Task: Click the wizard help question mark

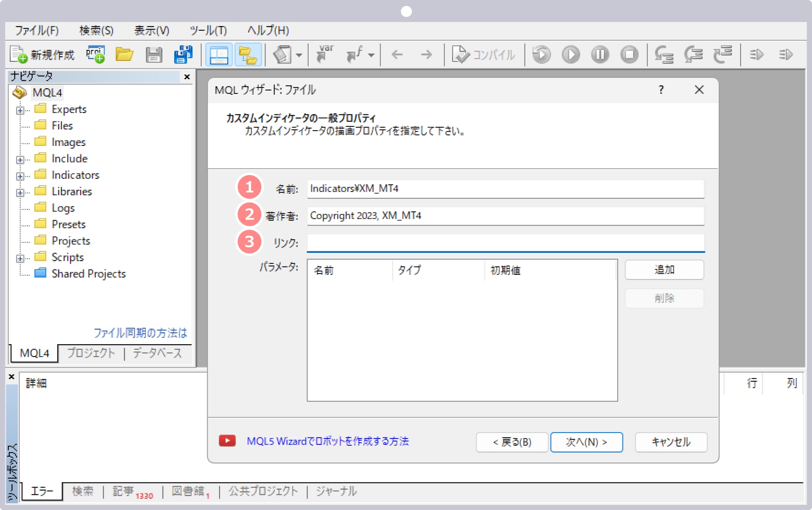Action: click(x=661, y=90)
